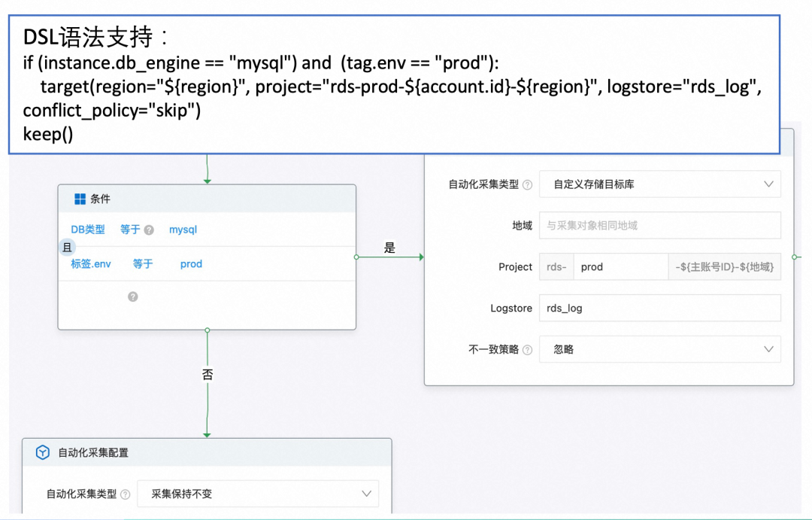The width and height of the screenshot is (812, 520).
Task: Open the 采集保持不变 dropdown
Action: pos(257,494)
